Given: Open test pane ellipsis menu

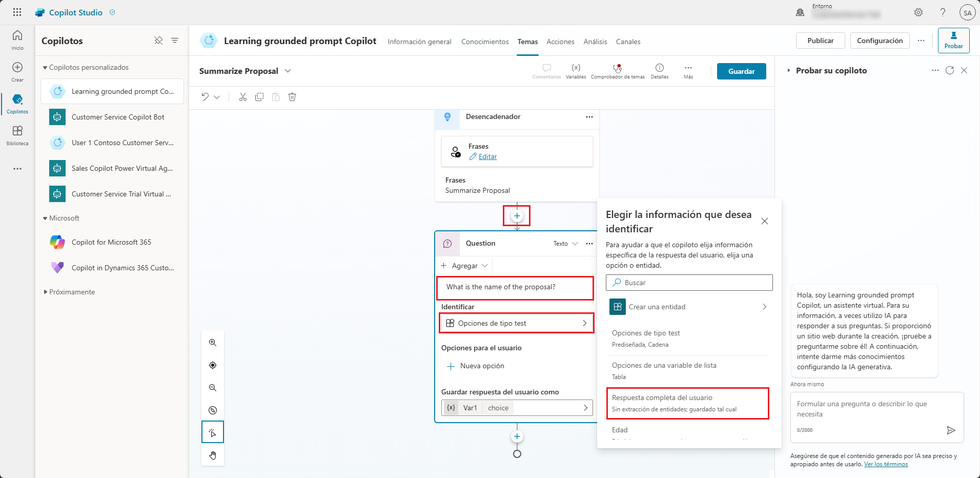Looking at the screenshot, I should pos(935,70).
